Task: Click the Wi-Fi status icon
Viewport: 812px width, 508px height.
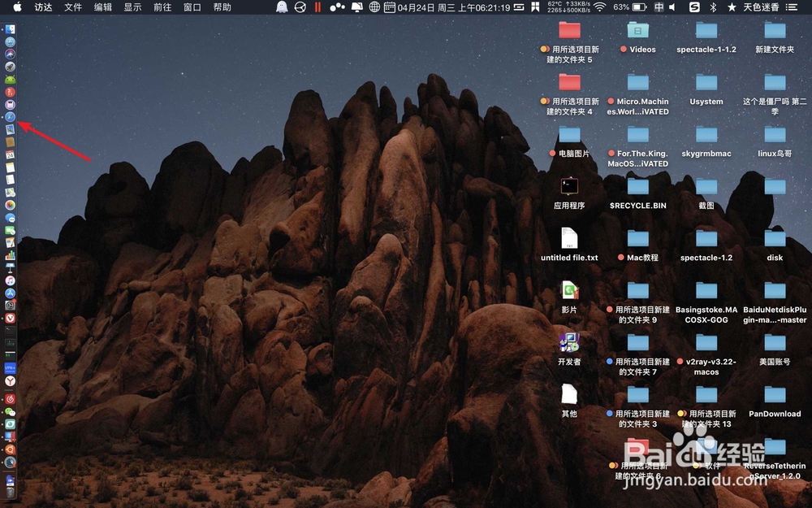Action: (600, 7)
